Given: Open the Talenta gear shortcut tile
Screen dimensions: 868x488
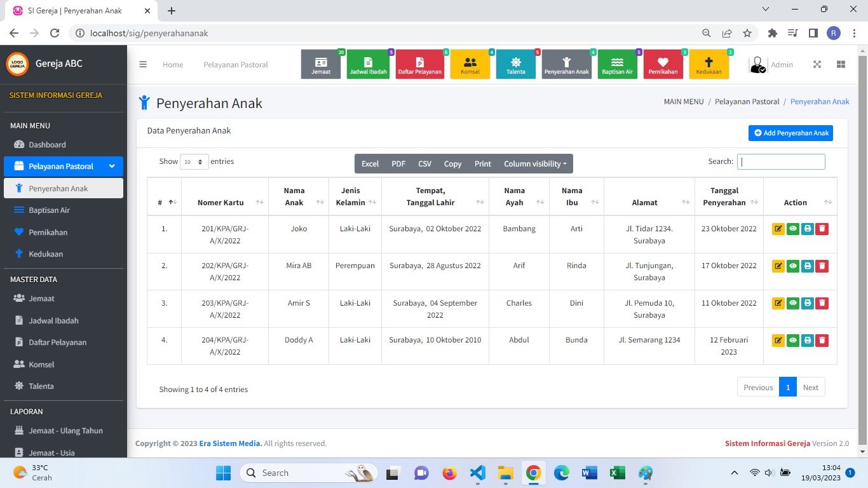Looking at the screenshot, I should (x=515, y=64).
